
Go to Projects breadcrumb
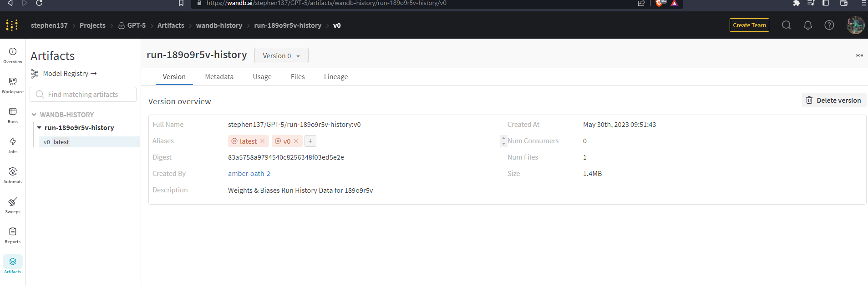pos(92,25)
